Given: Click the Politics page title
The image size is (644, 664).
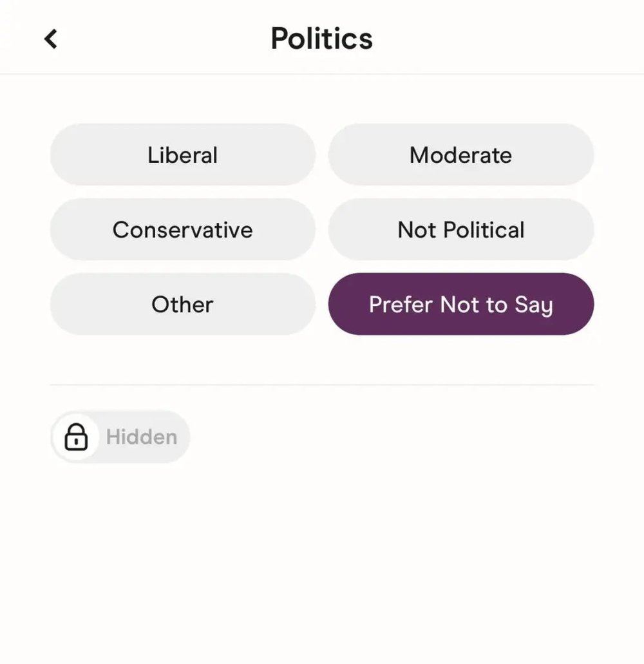Looking at the screenshot, I should tap(321, 39).
